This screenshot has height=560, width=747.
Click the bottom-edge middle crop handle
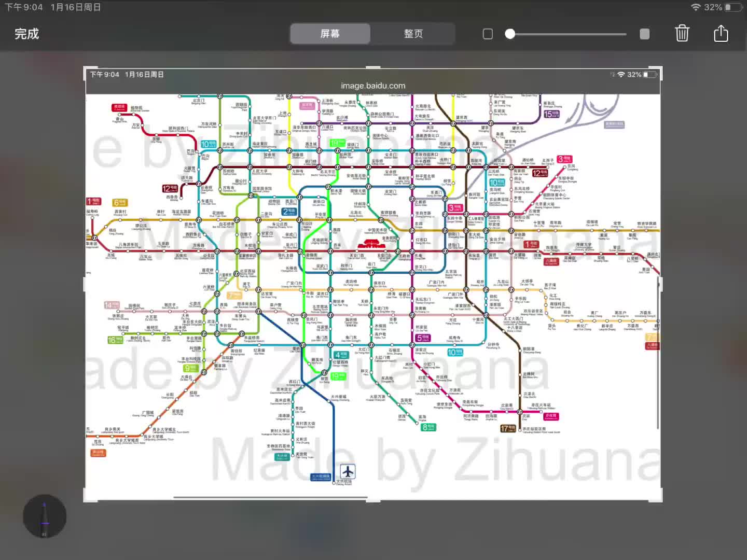point(373,501)
